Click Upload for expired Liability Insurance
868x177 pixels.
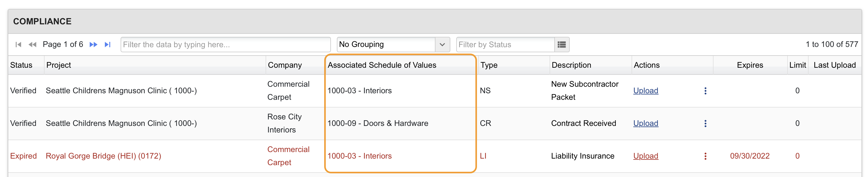646,156
